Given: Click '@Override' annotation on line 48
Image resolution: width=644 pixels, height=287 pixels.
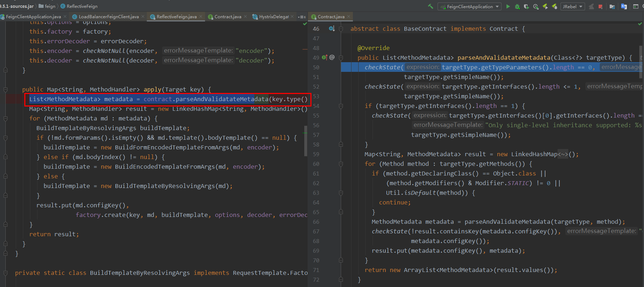Looking at the screenshot, I should (373, 48).
